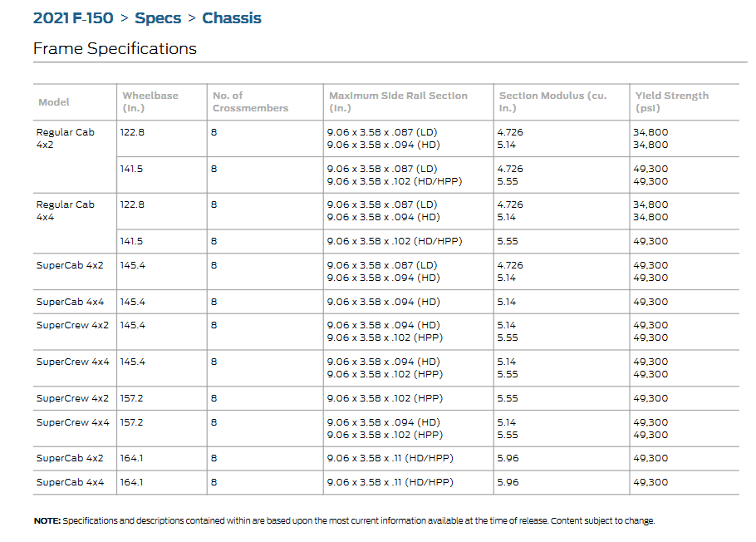Screen dimensions: 756x542
Task: Click the Regular Cab 4x4 model cell
Action: pos(65,211)
